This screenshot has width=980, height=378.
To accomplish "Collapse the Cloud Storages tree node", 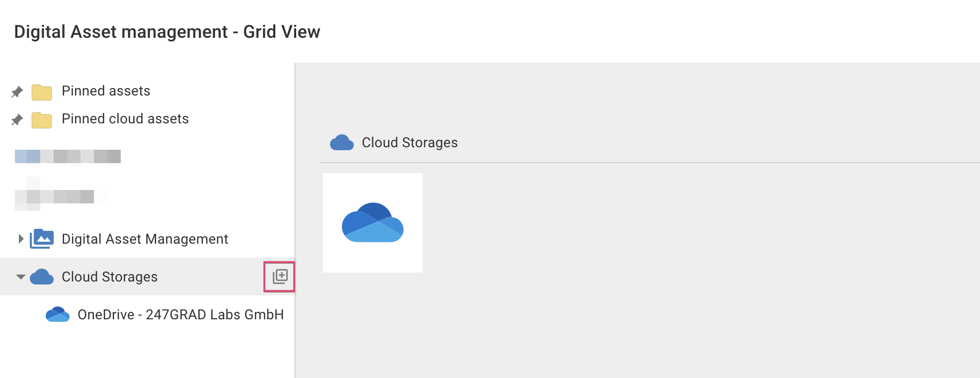I will pyautogui.click(x=20, y=277).
